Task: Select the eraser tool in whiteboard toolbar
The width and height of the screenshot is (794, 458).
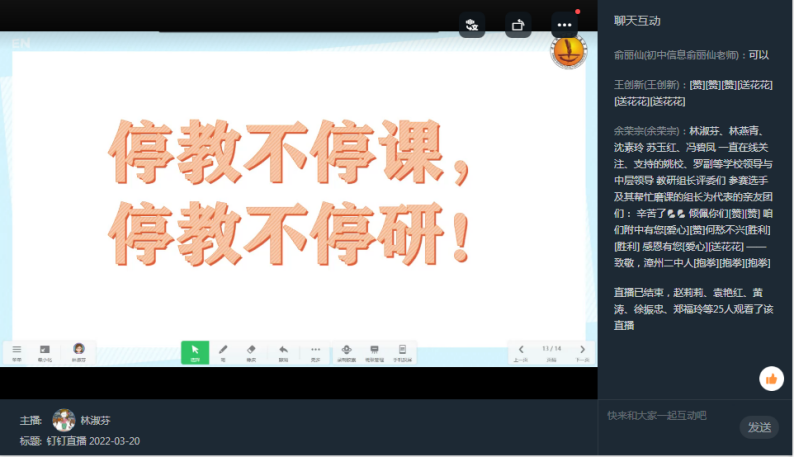Action: 251,351
